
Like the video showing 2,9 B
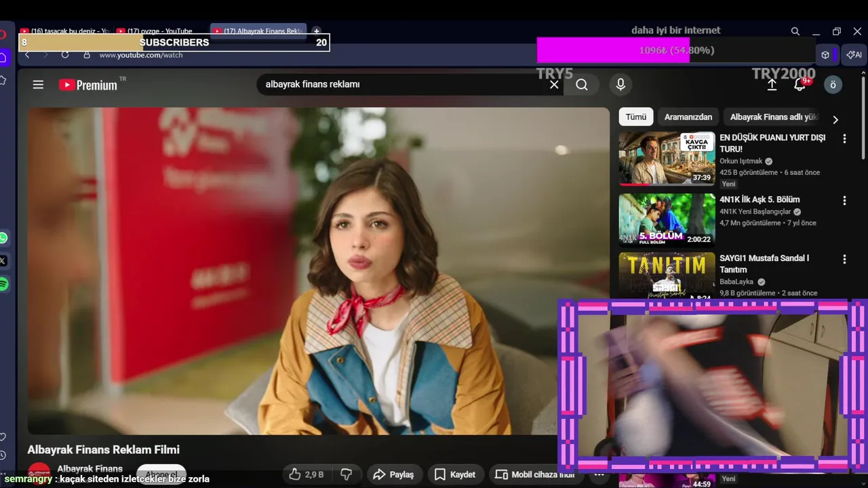point(307,474)
